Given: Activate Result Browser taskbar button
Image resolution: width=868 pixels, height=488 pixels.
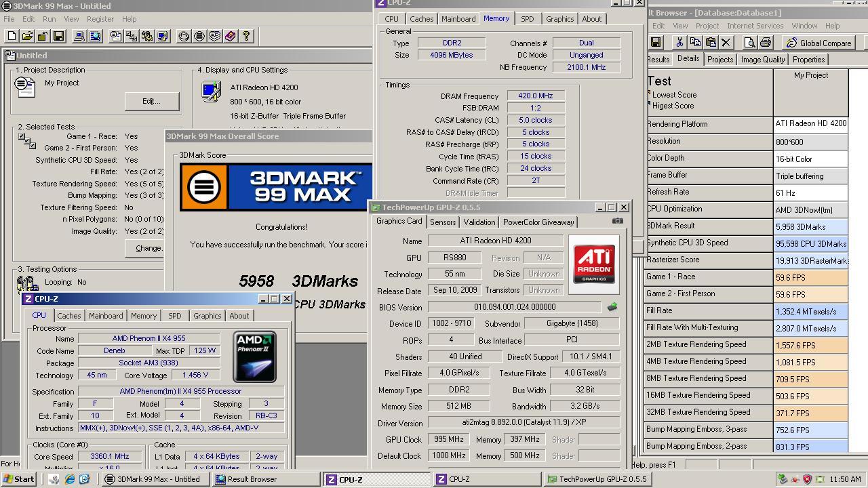Looking at the screenshot, I should point(264,479).
